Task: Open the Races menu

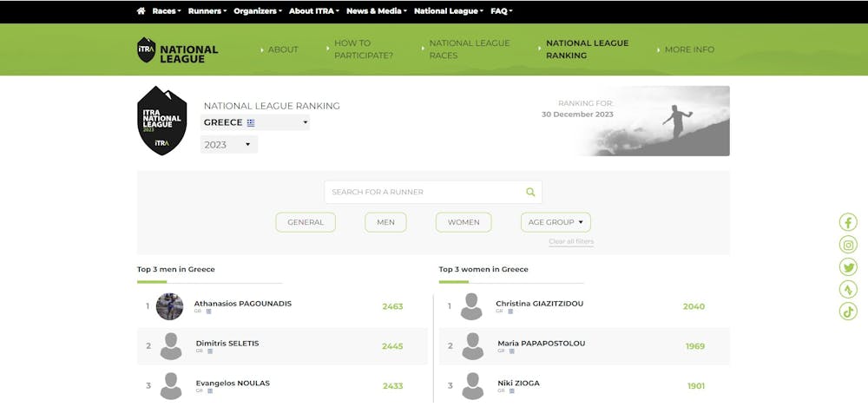Action: 166,11
